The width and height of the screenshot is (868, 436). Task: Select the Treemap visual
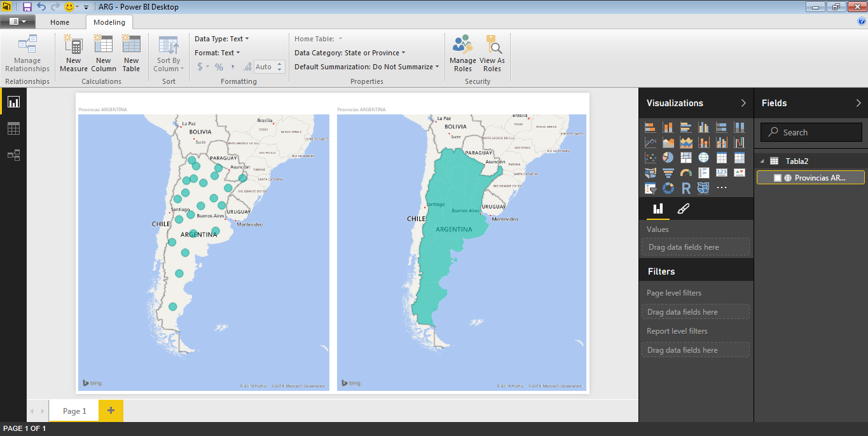click(685, 157)
